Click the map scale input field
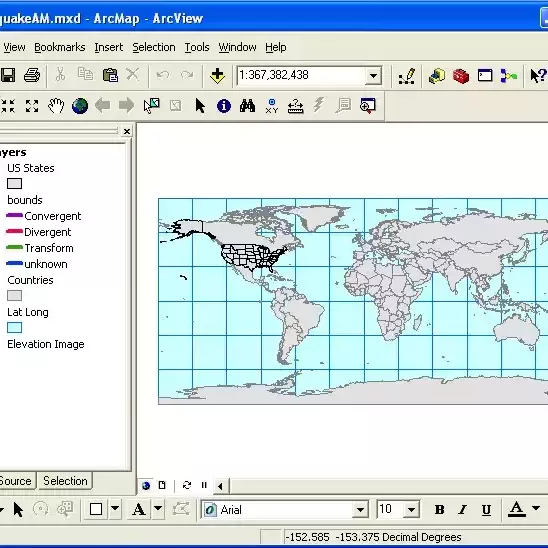The width and height of the screenshot is (548, 548). 301,75
